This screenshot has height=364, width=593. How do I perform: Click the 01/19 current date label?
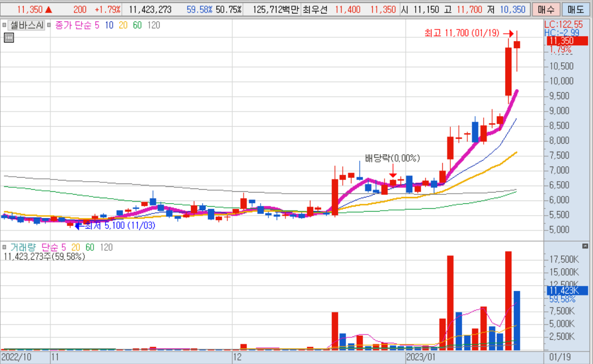(x=560, y=357)
